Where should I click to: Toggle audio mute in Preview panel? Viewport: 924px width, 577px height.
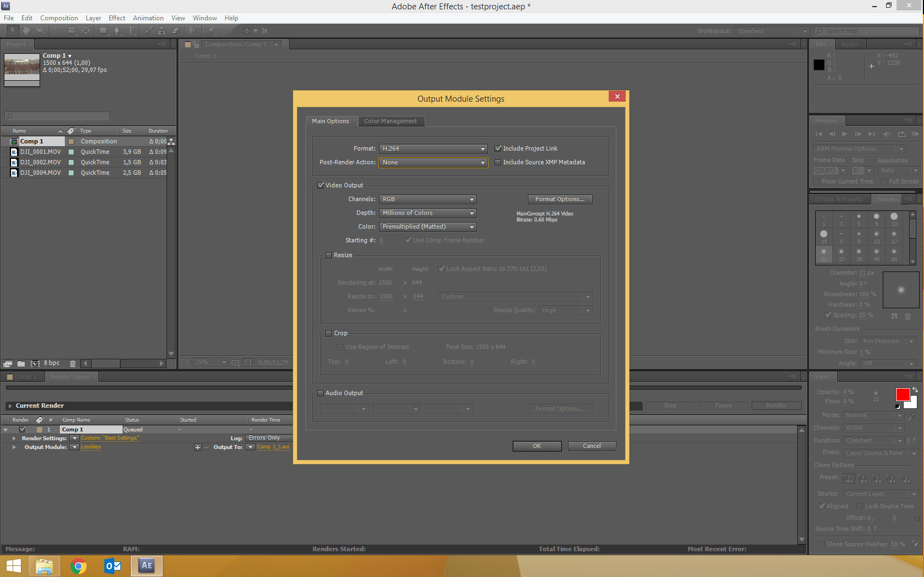click(x=887, y=134)
